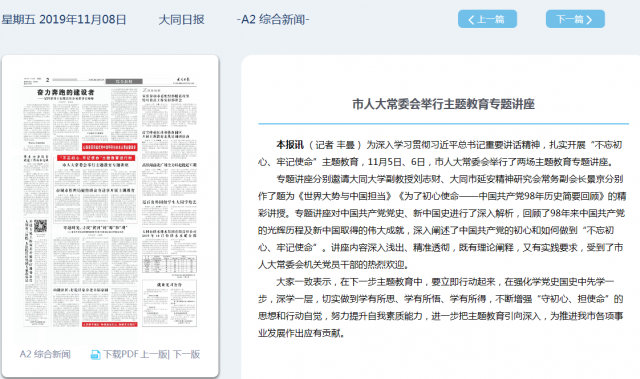The image size is (640, 379).
Task: Select the date 星期五 2019年11月08日
Action: 64,19
